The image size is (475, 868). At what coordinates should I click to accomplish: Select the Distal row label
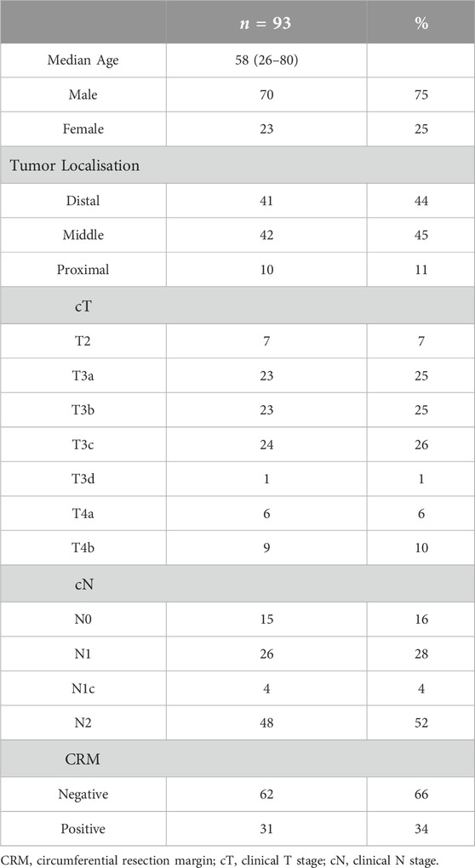[83, 200]
